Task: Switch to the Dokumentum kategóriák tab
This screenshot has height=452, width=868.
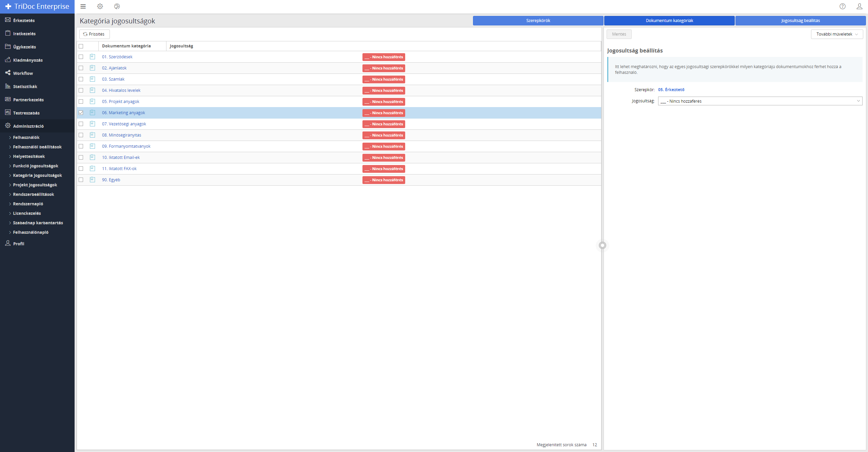Action: [669, 21]
